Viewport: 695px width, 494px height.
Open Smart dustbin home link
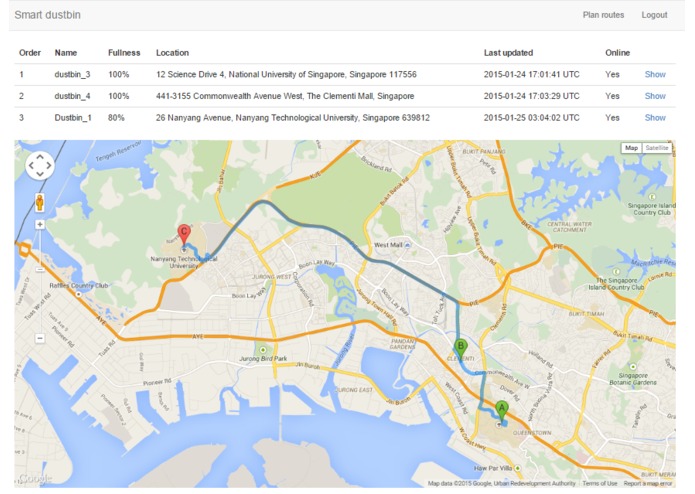click(47, 15)
